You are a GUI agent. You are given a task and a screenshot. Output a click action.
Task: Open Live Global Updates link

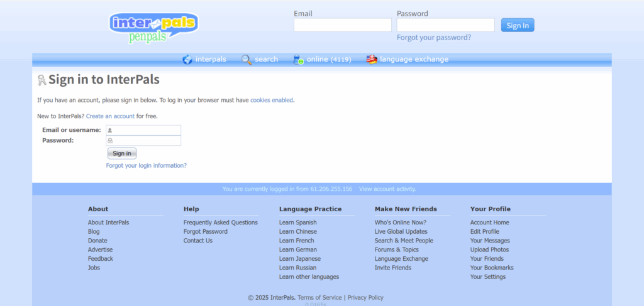(x=401, y=231)
